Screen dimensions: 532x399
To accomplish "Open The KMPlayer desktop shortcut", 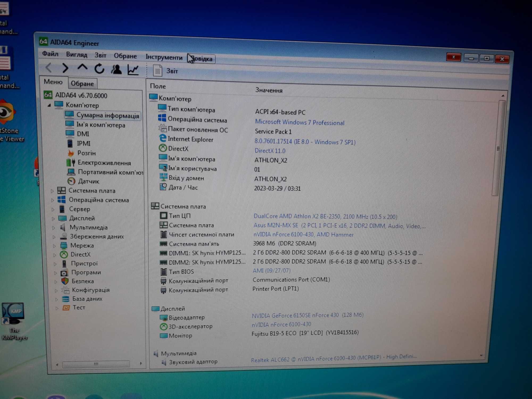I will pos(14,322).
